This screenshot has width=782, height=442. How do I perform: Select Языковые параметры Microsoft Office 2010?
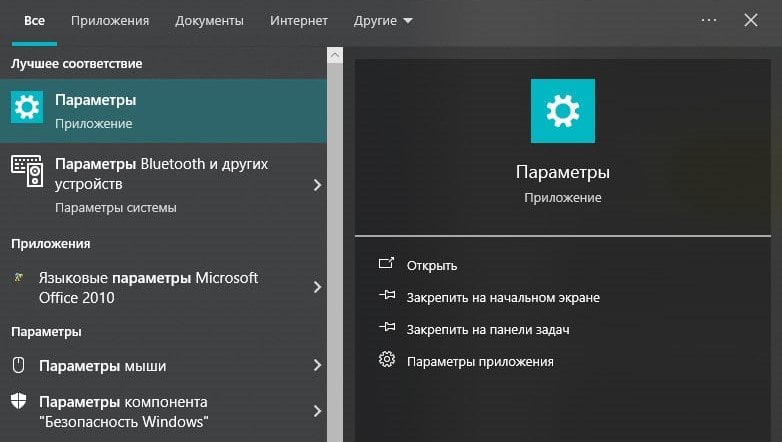point(163,287)
